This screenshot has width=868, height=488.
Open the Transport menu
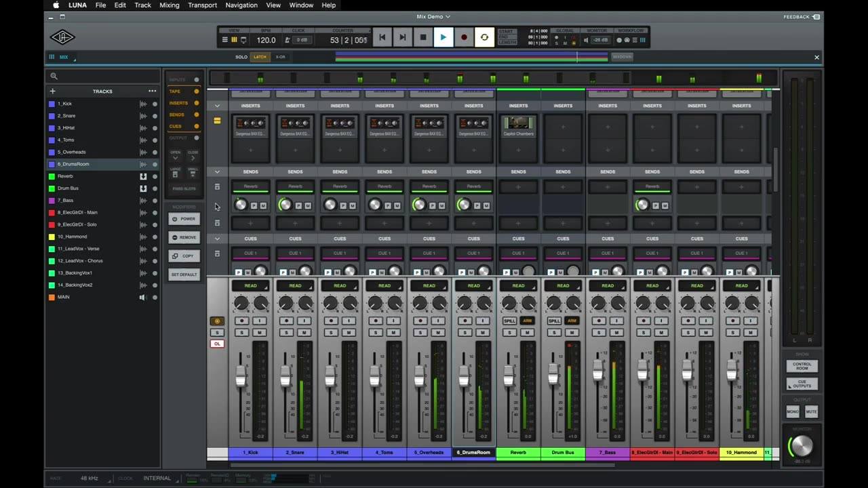click(x=202, y=5)
